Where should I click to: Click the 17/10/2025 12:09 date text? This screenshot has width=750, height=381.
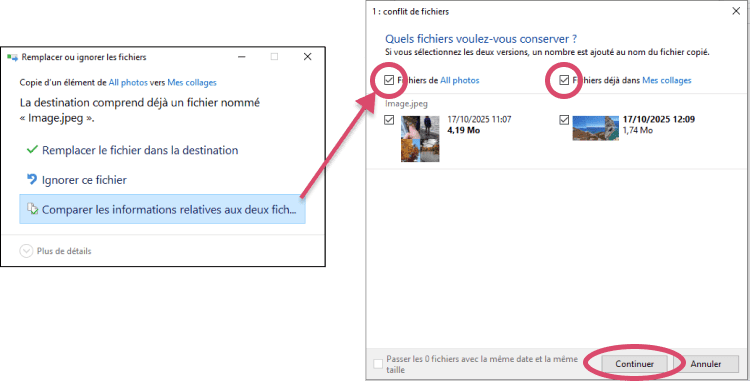click(659, 120)
